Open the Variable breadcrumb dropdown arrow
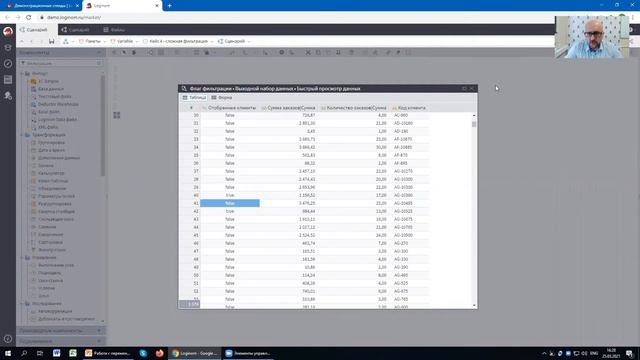Screen dimensions: 640x360 tap(137, 42)
